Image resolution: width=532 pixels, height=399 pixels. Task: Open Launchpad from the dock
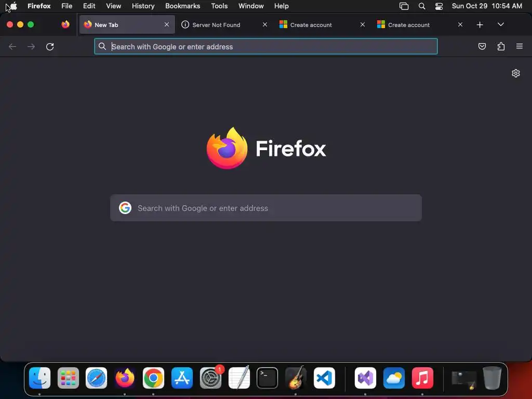pos(68,378)
